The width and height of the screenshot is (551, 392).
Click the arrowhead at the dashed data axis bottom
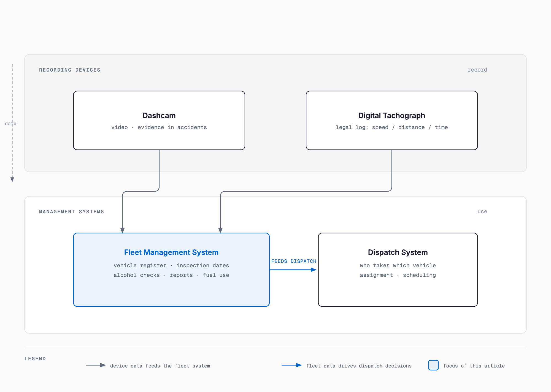pyautogui.click(x=12, y=179)
